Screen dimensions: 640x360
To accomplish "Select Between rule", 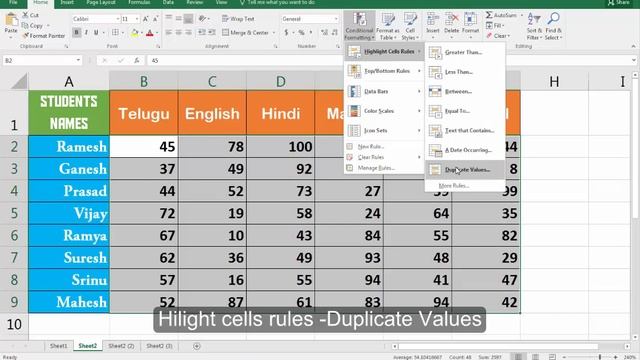I will pos(464,91).
